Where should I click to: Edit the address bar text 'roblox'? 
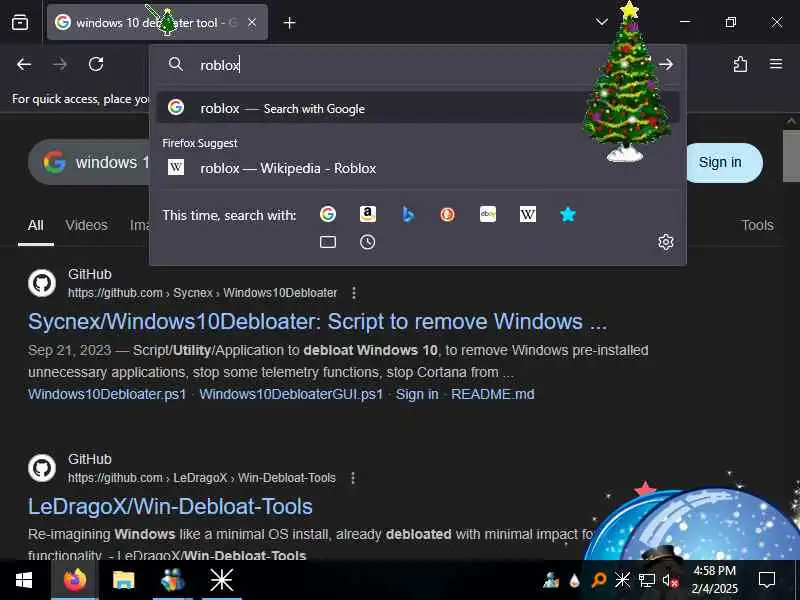tap(220, 65)
